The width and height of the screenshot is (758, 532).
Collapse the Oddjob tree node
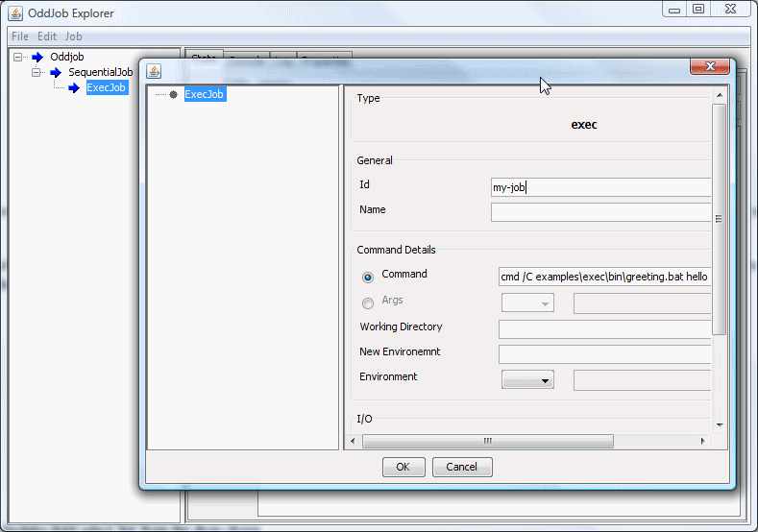19,57
